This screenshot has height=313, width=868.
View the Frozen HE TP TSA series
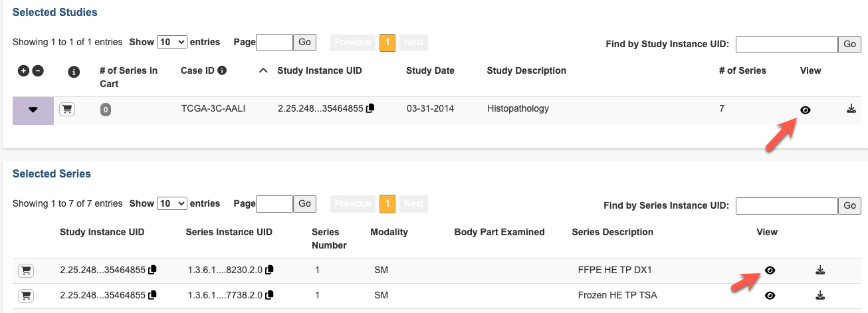(770, 296)
